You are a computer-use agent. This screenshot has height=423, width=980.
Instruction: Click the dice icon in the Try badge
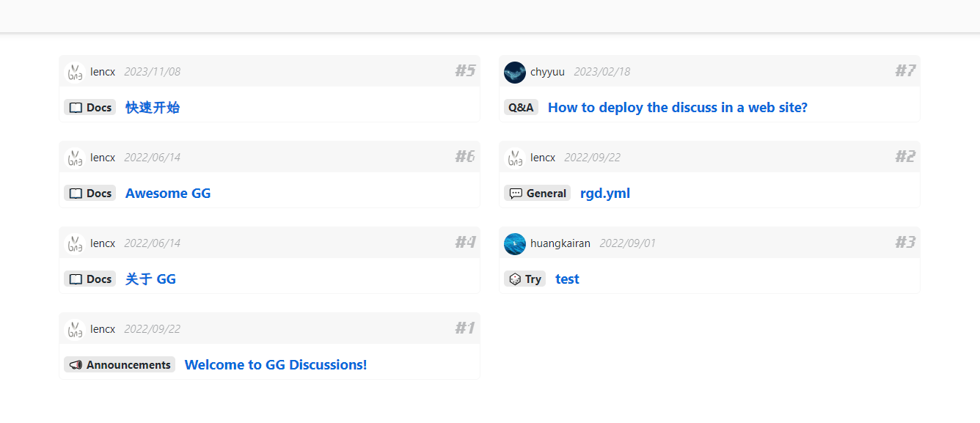[x=515, y=279]
